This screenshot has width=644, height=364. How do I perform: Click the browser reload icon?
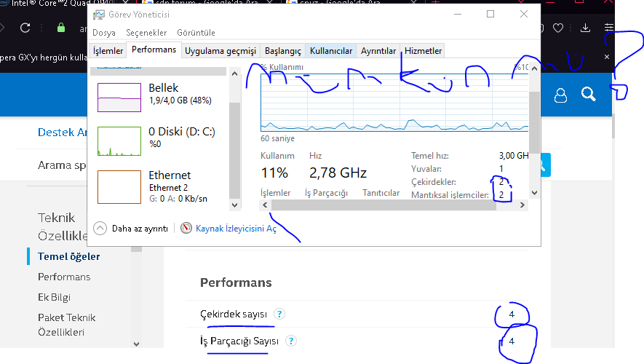[25, 28]
